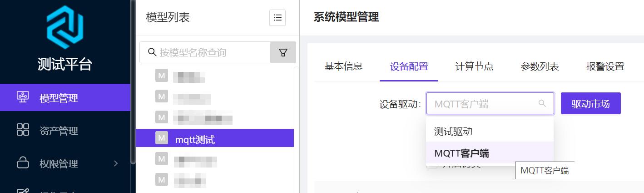Click the 测试平台 hexagon logo
The height and width of the screenshot is (193, 644).
65,28
